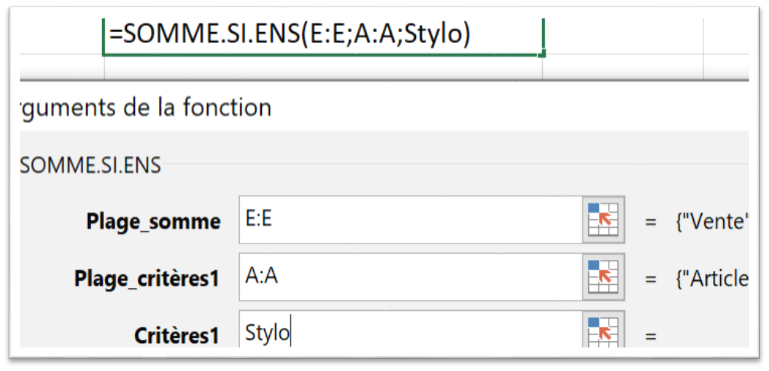Screen dimensions: 769x371
Task: Click the equals sign beside the Plage_somme field
Action: coord(651,223)
